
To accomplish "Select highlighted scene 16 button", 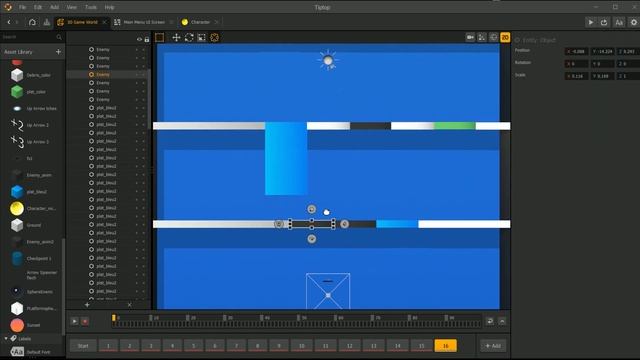I will point(445,346).
